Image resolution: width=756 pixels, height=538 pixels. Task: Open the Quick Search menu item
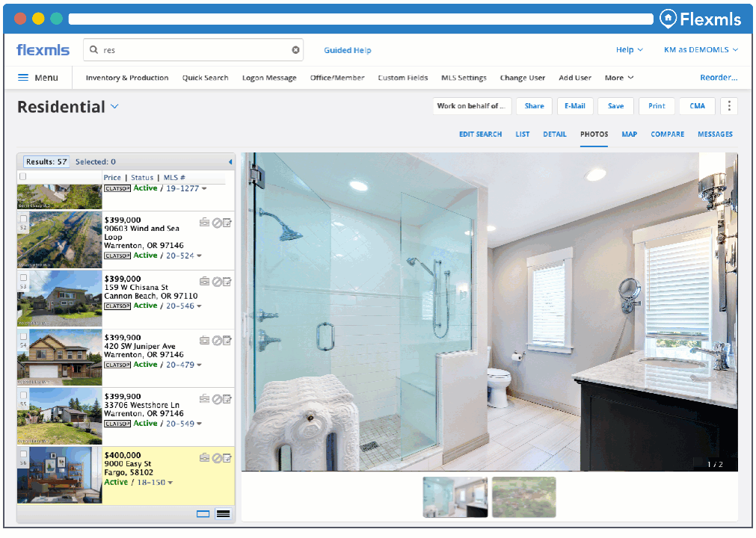click(205, 78)
